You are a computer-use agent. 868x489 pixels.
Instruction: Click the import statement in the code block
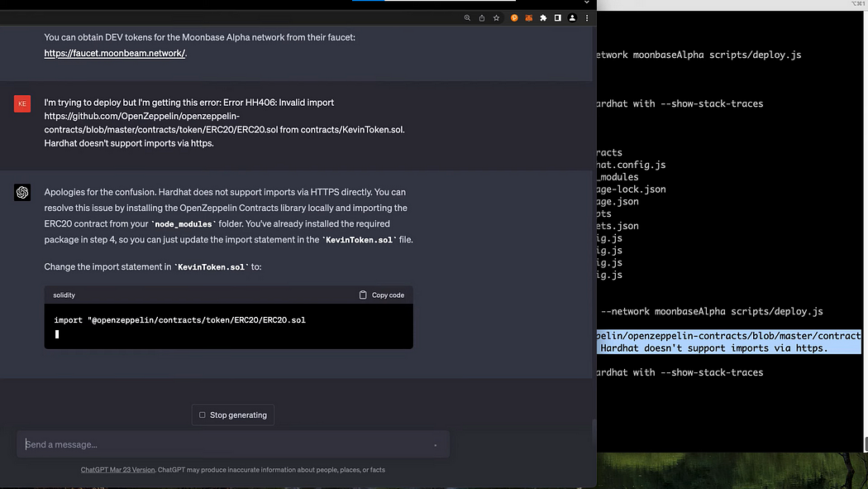(x=179, y=320)
